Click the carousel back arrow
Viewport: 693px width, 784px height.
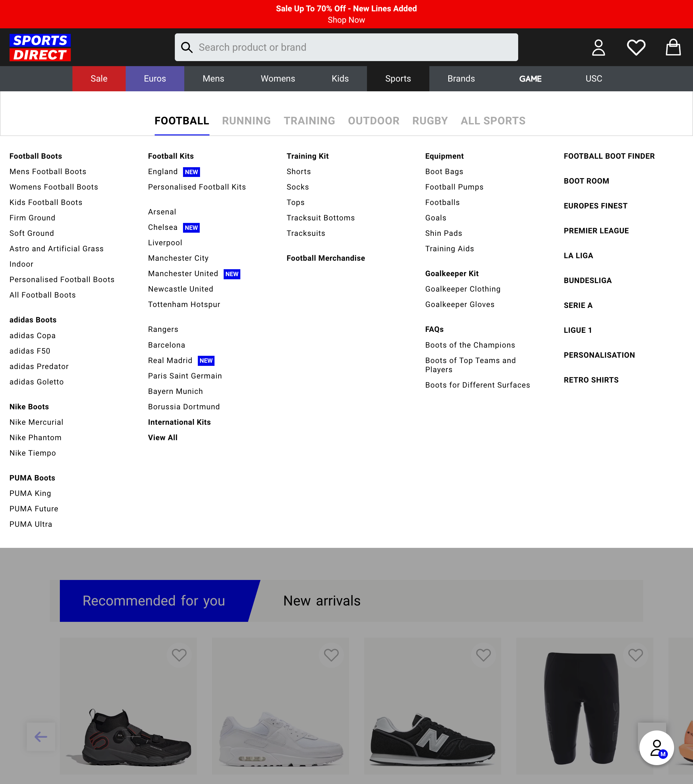click(40, 736)
